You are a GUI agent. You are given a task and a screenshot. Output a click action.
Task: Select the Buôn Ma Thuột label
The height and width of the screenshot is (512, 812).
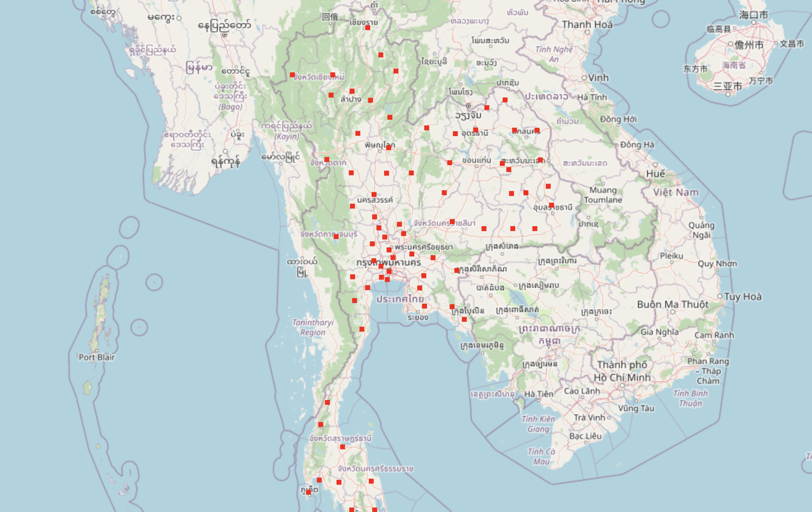pyautogui.click(x=672, y=304)
